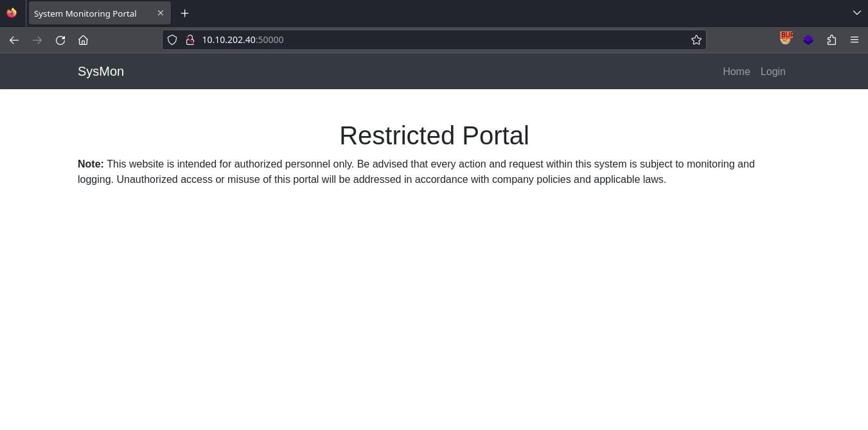Go to the browser home page

[x=83, y=40]
